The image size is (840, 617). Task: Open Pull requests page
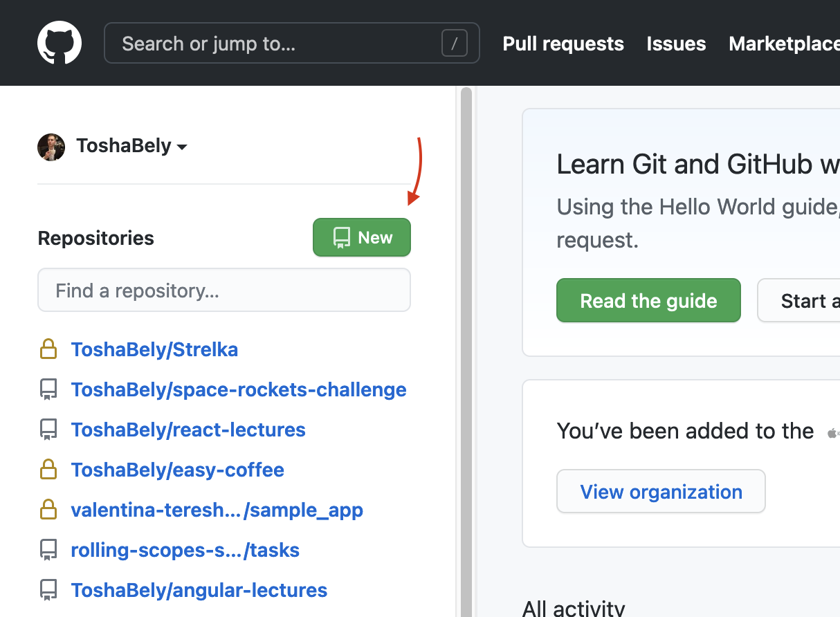(x=563, y=44)
